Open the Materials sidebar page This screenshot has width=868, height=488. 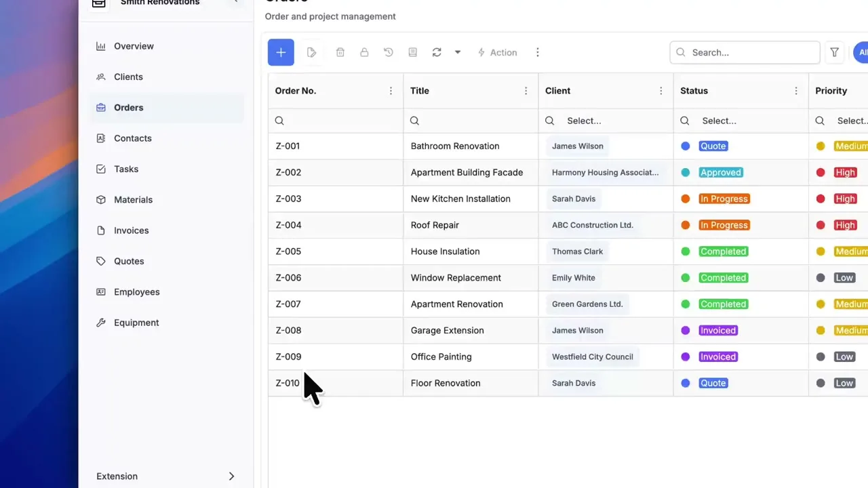click(x=133, y=200)
